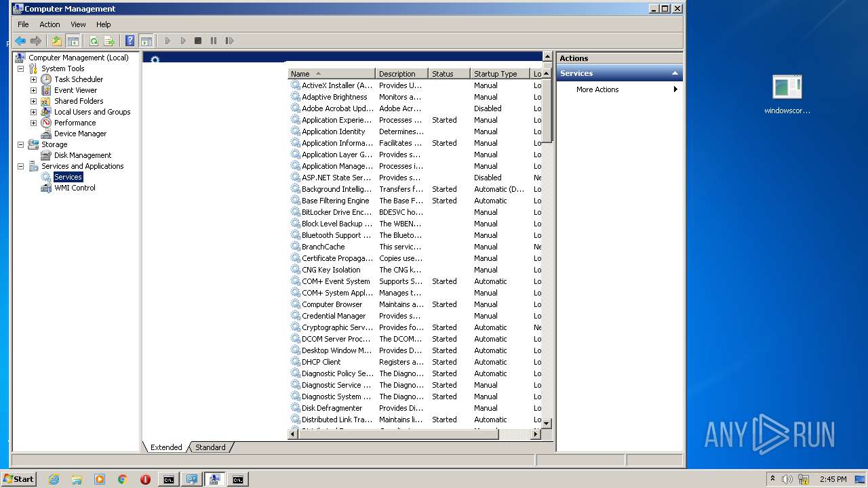Launch Google Chrome from the taskbar
The image size is (868, 488).
coord(123,479)
